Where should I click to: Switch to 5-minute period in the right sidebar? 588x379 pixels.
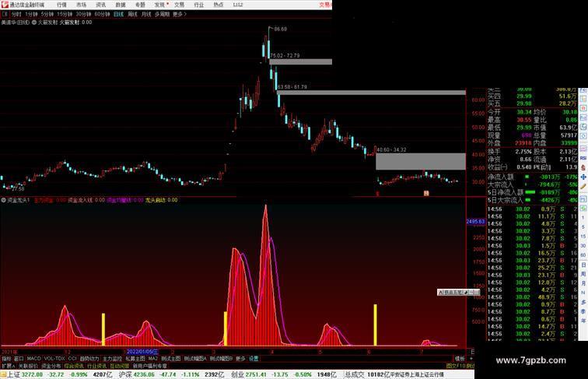(x=583, y=227)
